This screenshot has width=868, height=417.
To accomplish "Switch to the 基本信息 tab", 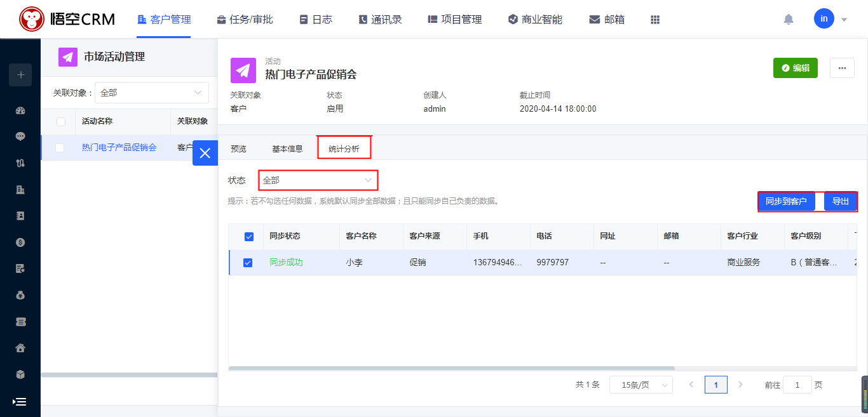I will click(287, 149).
